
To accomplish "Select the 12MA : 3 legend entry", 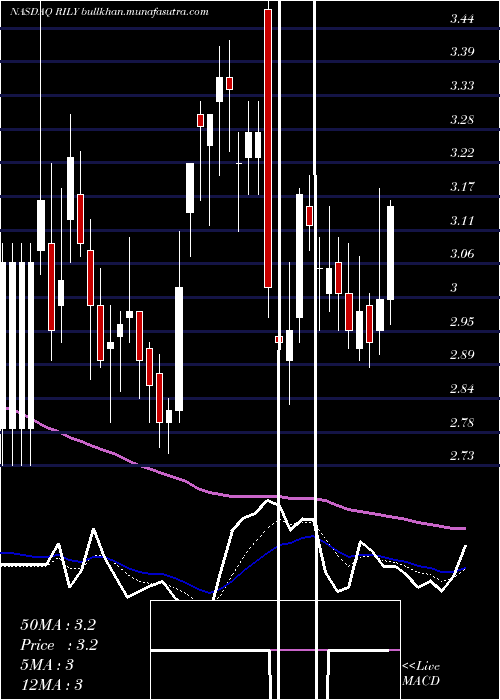I will (51, 685).
